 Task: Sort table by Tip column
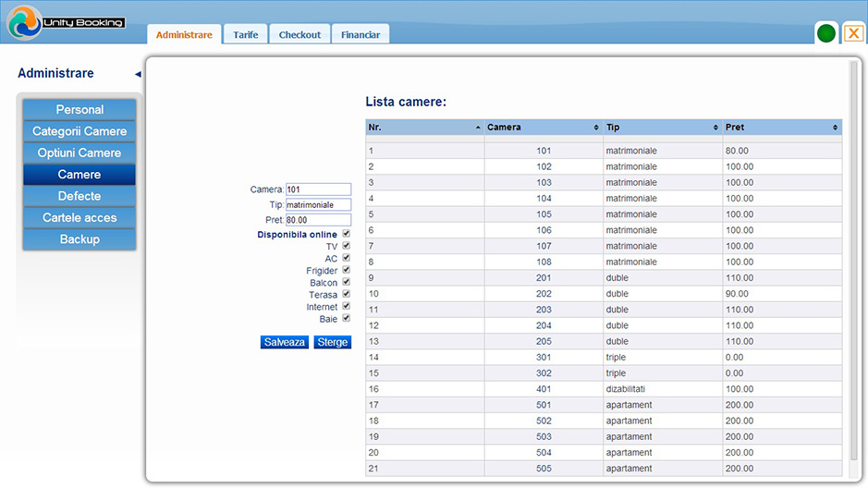(662, 127)
